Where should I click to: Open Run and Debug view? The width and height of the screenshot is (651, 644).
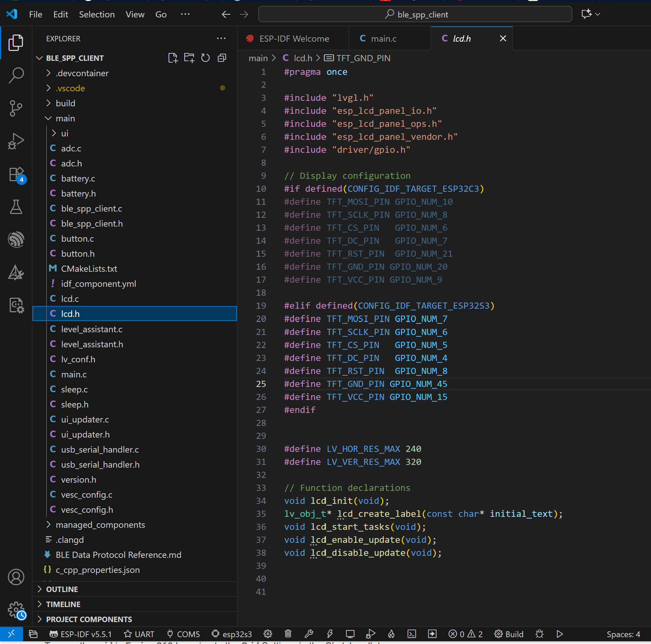tap(16, 141)
